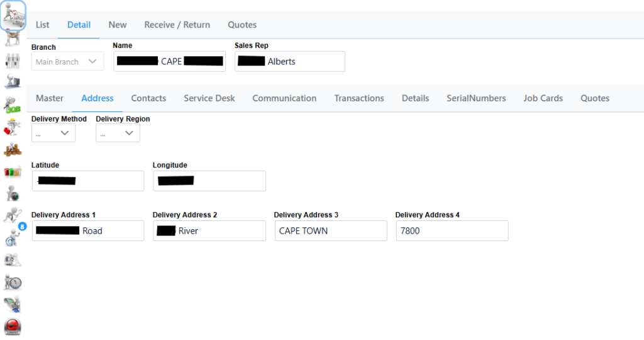The image size is (644, 340).
Task: Click the clock figure sidebar icon
Action: 13,282
